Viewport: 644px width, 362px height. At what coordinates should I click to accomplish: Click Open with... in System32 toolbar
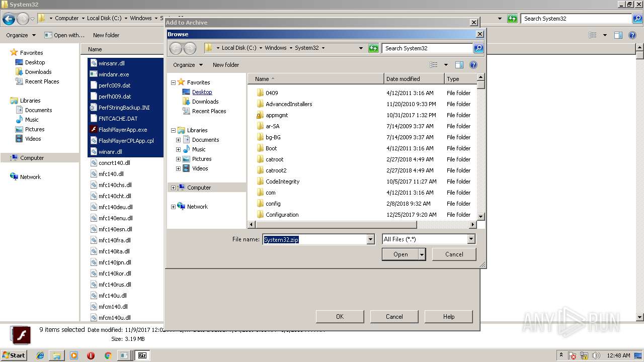click(64, 35)
